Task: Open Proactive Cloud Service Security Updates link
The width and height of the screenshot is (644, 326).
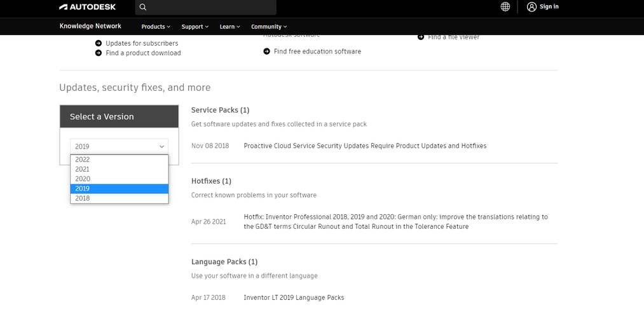Action: [x=365, y=146]
